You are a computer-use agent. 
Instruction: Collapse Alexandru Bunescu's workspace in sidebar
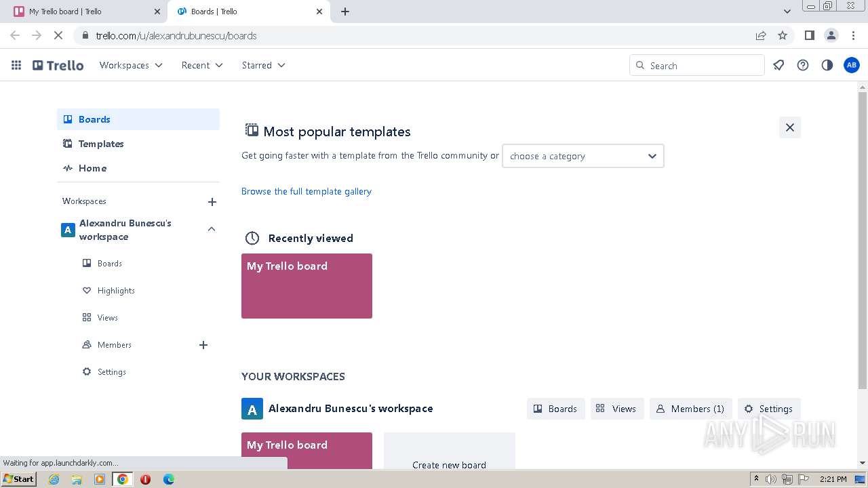pyautogui.click(x=212, y=229)
